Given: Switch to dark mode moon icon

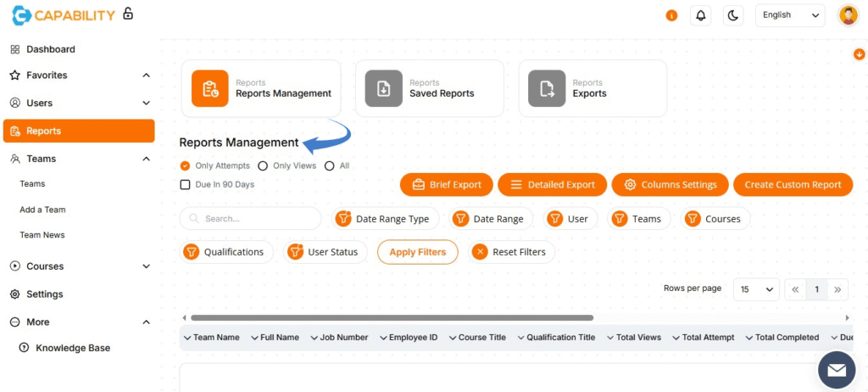Looking at the screenshot, I should pyautogui.click(x=733, y=15).
